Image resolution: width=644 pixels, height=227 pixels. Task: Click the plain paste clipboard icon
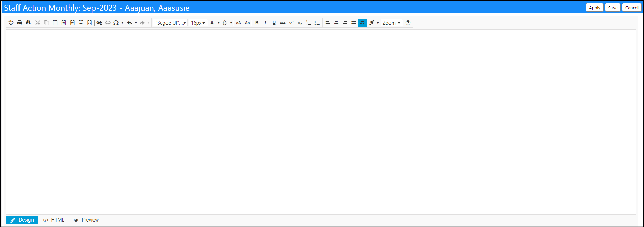(x=55, y=23)
